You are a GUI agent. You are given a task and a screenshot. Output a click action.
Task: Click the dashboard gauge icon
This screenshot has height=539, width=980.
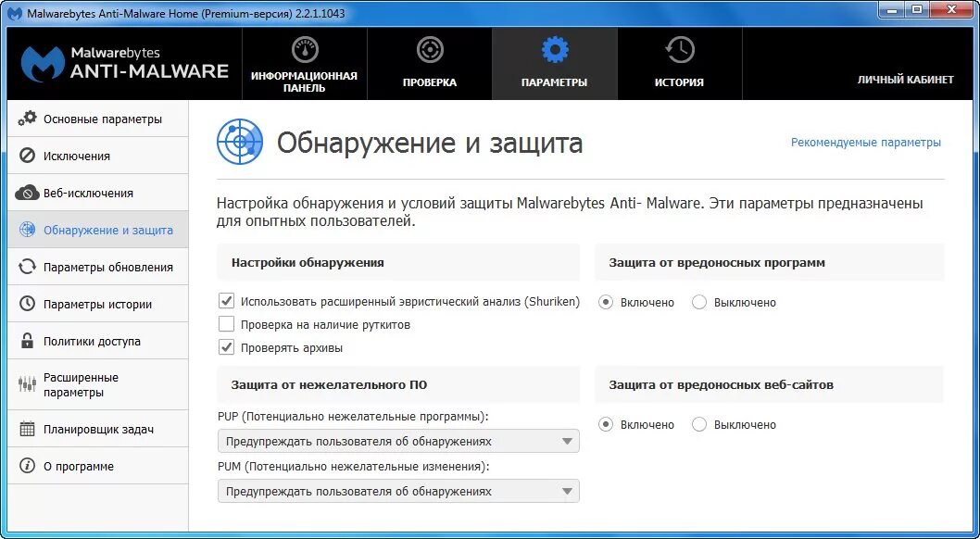click(305, 50)
